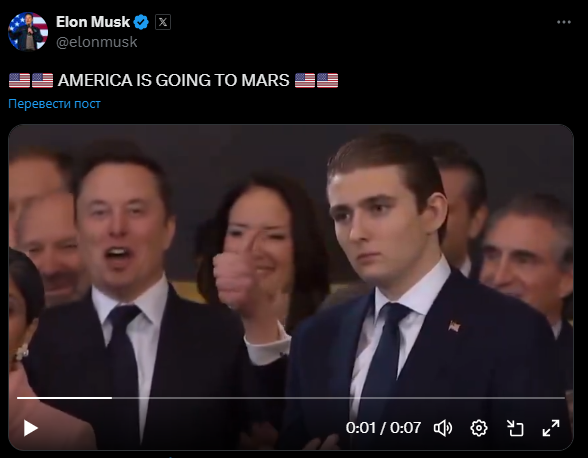Open the round profile avatar picture
The image size is (588, 458).
coord(28,31)
